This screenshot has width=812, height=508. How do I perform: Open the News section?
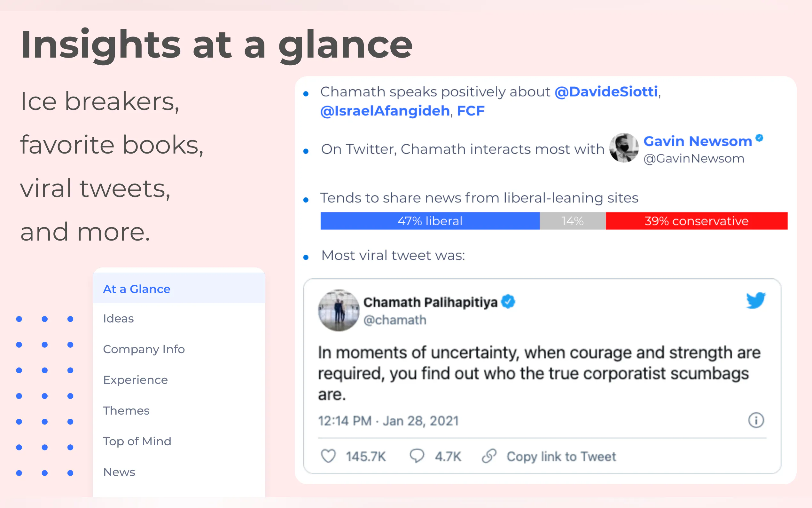[x=119, y=472]
